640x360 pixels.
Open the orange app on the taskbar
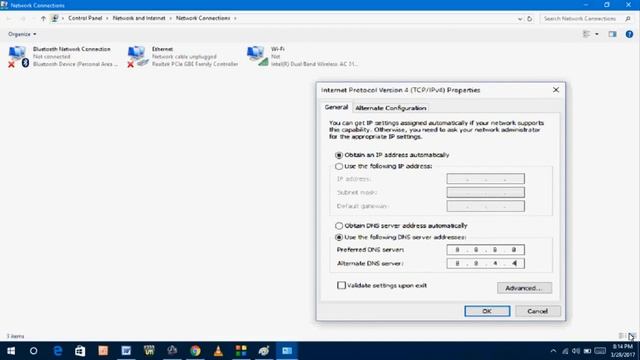coord(103,351)
